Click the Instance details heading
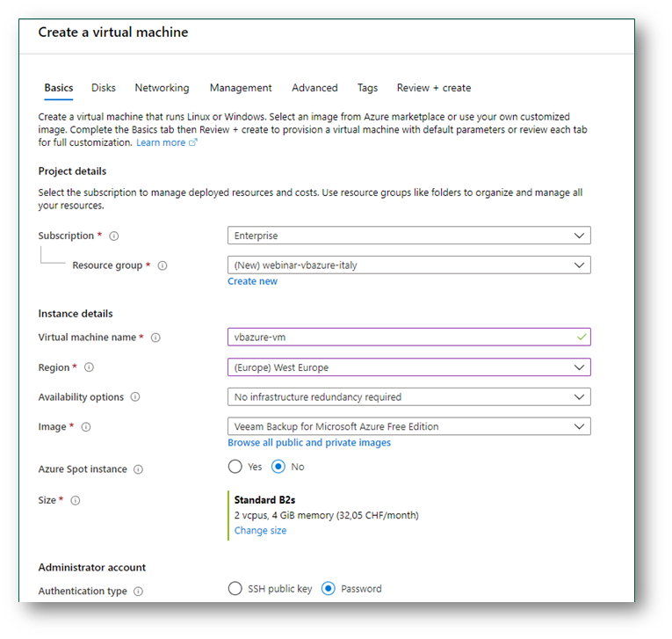The width and height of the screenshot is (672, 639). click(x=76, y=314)
